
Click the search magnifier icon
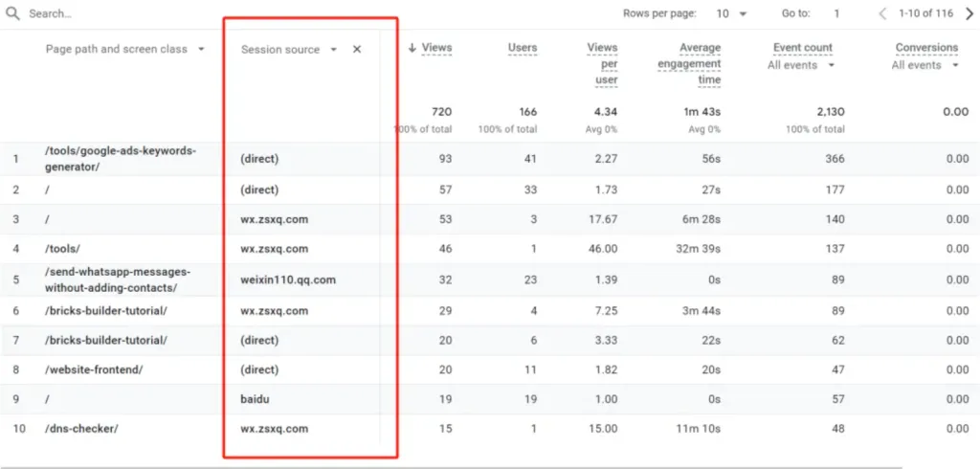[15, 14]
